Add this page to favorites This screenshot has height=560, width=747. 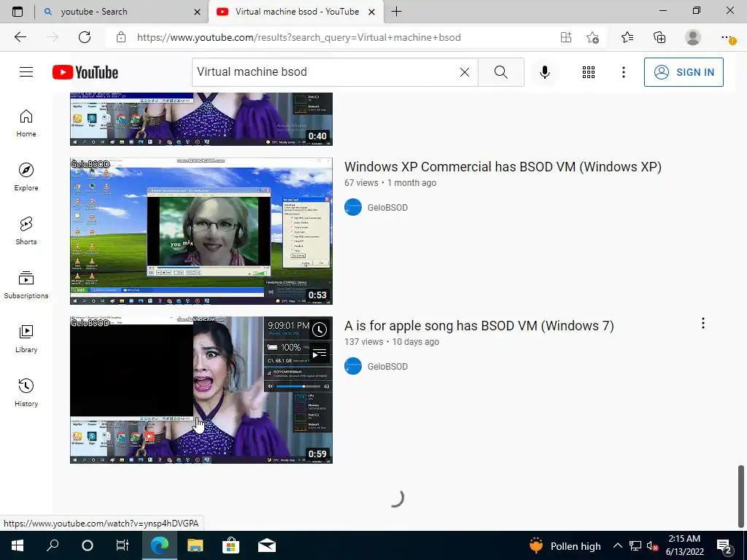click(592, 37)
